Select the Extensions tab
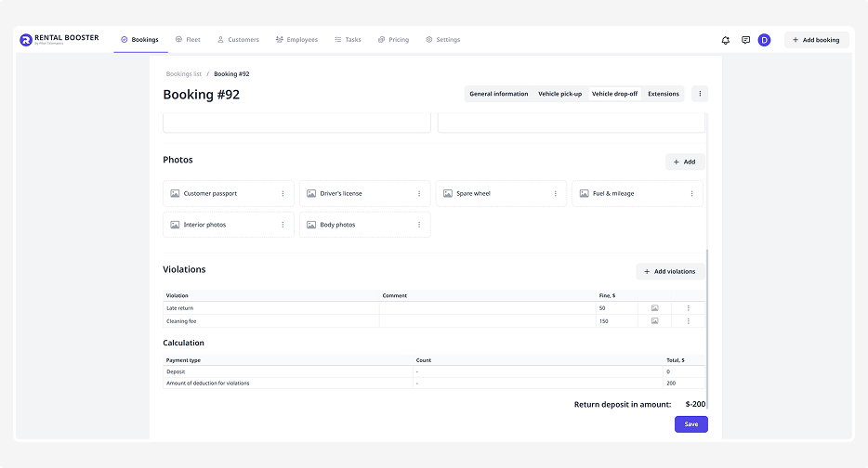The height and width of the screenshot is (468, 868). point(664,94)
